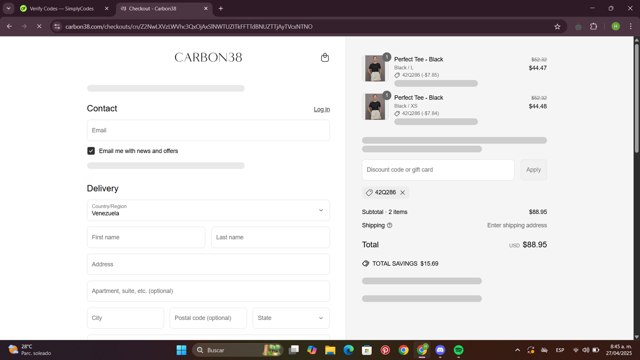This screenshot has width=640, height=360.
Task: Open File Explorer from taskbar
Action: coord(330,350)
